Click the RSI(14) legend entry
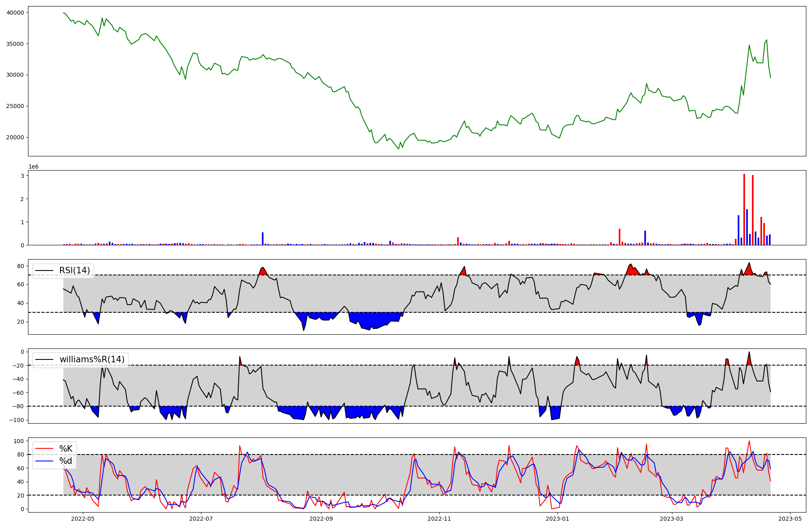812x528 pixels. (x=74, y=270)
